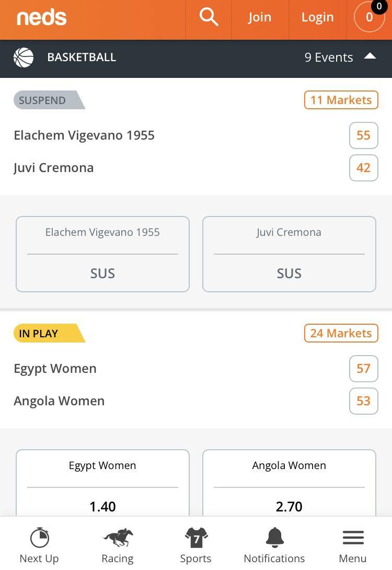Click the Join link

(x=260, y=17)
